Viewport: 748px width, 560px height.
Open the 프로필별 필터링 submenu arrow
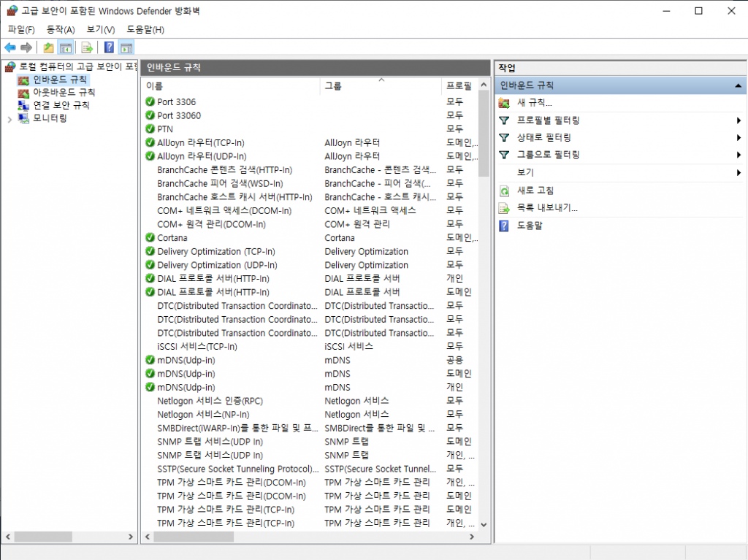[739, 120]
